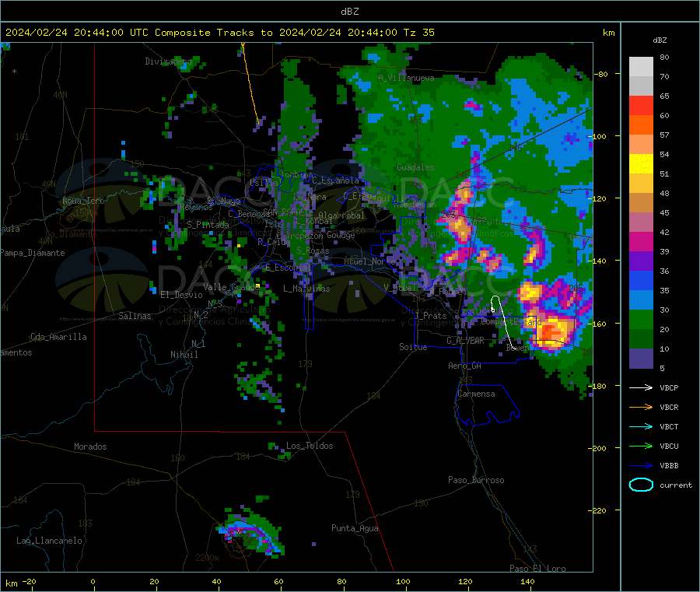Click the cyan VBCT arrow in legend

(641, 427)
